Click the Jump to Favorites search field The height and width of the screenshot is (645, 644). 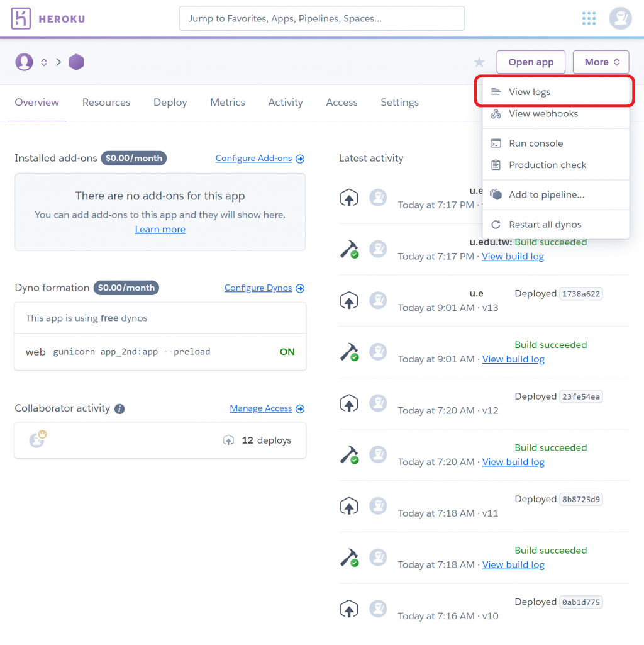coord(321,18)
